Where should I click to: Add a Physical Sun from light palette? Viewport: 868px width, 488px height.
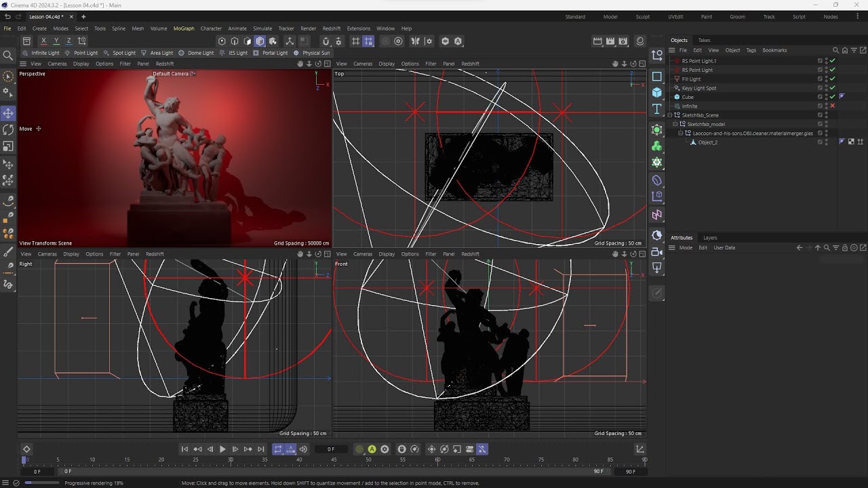[x=311, y=53]
